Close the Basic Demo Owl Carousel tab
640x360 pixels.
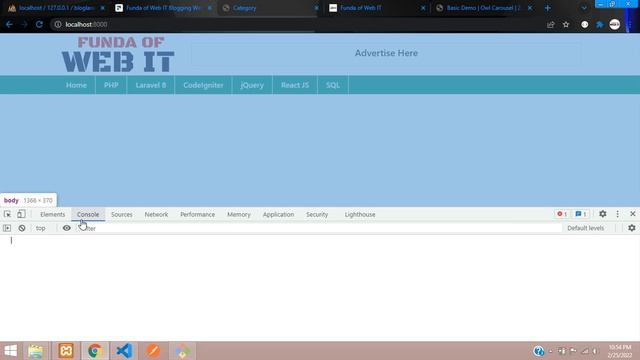[x=530, y=8]
